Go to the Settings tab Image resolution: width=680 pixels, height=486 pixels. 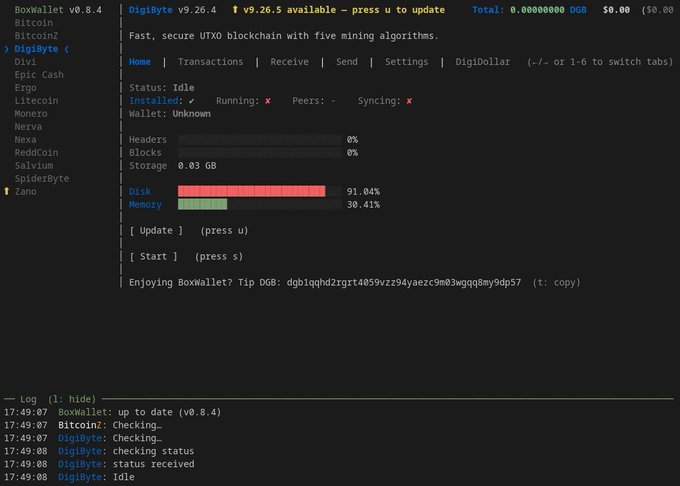[406, 62]
